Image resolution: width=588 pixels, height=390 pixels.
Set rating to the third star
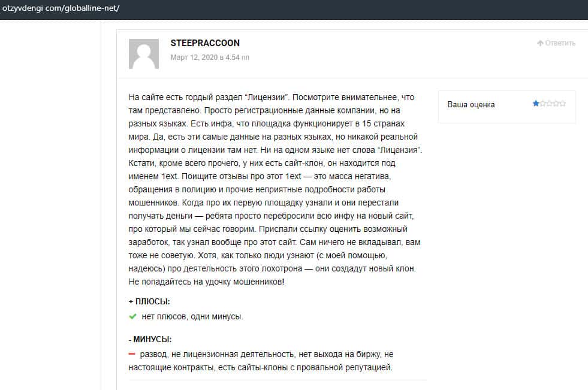[549, 104]
